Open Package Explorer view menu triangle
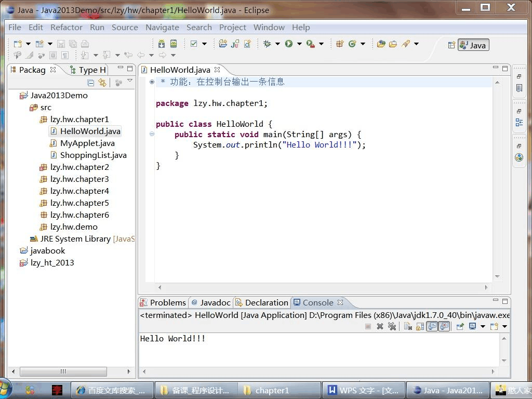The image size is (532, 399). tap(129, 81)
